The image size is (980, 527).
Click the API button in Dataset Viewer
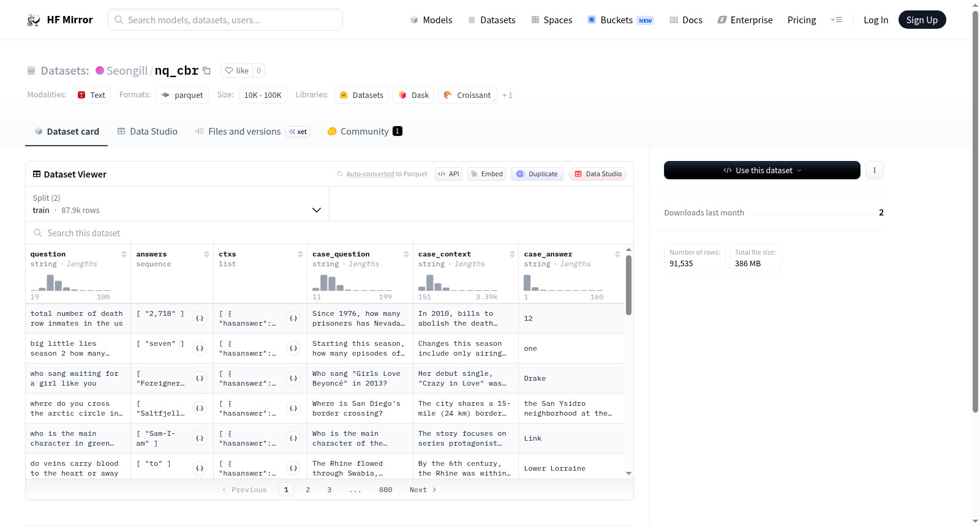click(448, 174)
